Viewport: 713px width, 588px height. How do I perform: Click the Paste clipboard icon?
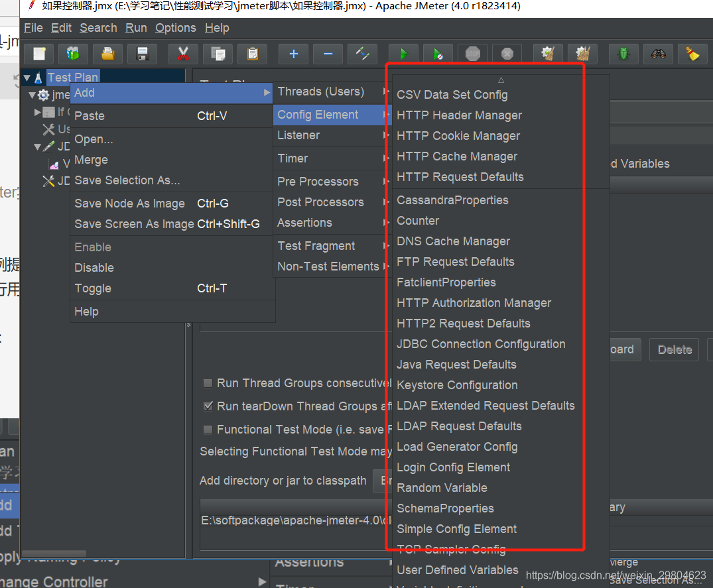tap(253, 54)
